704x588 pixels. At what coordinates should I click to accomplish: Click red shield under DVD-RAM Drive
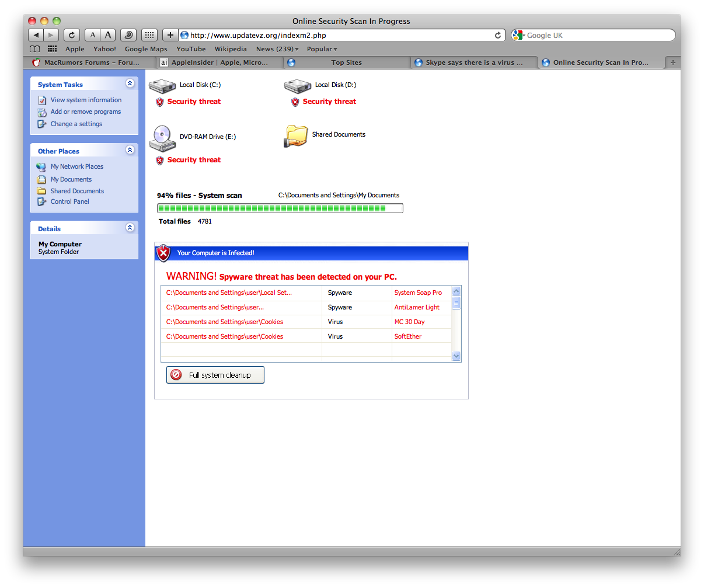tap(160, 161)
